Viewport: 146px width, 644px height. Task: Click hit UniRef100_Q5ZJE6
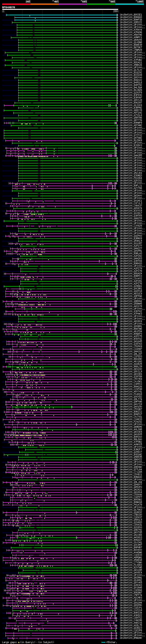[131, 173]
